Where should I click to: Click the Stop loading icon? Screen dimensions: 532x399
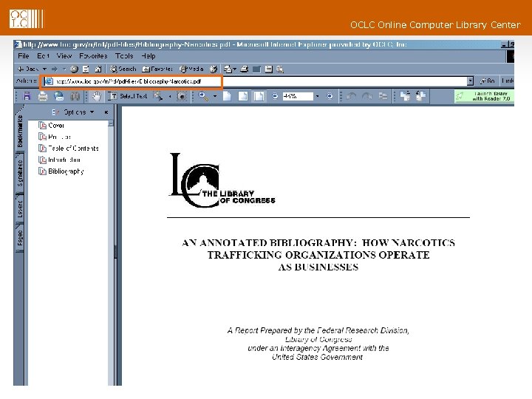tap(74, 69)
